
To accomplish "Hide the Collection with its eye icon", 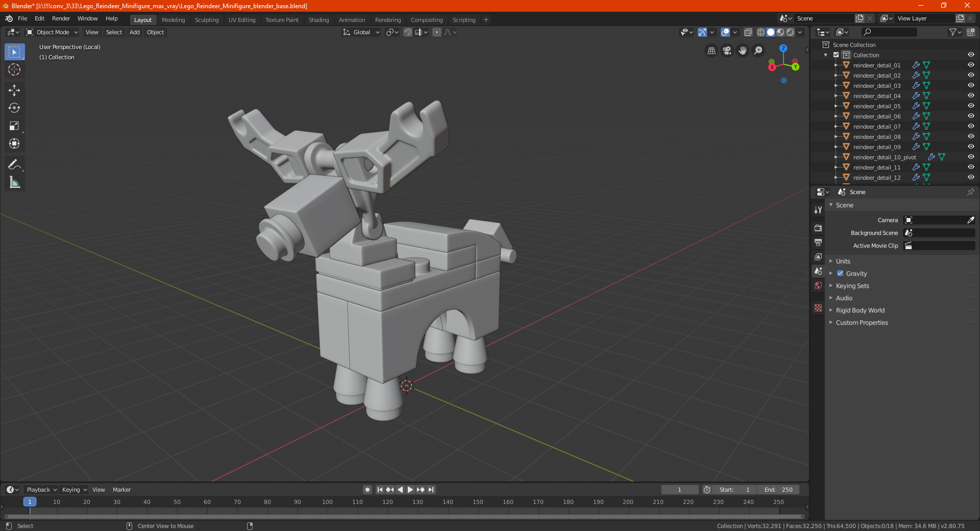I will point(971,55).
